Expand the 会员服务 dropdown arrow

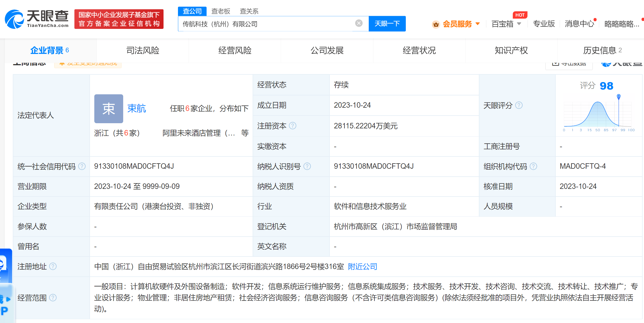(x=477, y=24)
